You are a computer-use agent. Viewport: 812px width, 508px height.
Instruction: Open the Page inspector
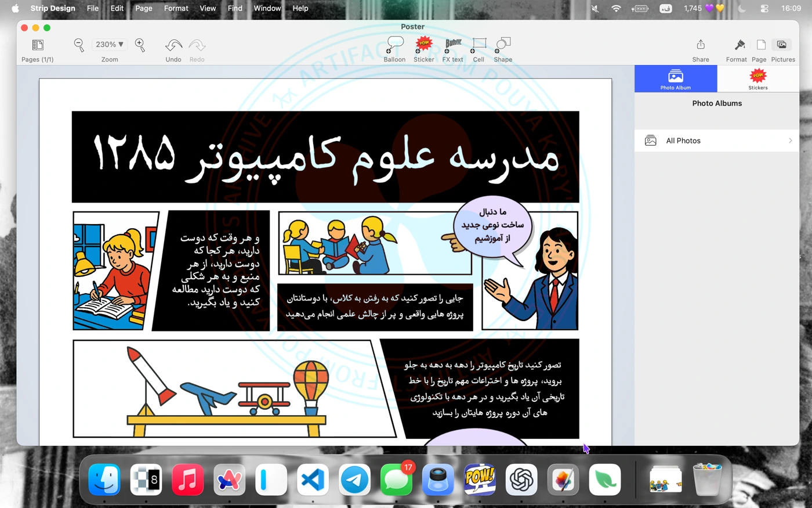click(760, 45)
